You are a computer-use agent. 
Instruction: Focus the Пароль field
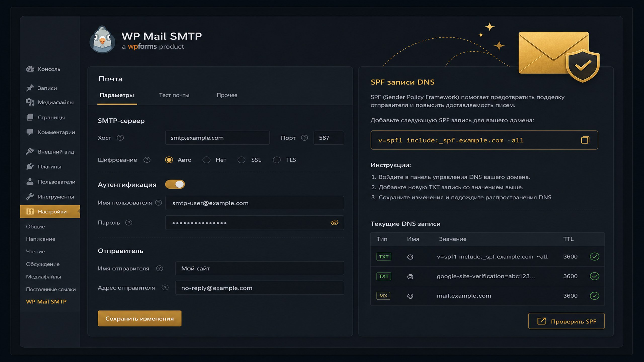pyautogui.click(x=255, y=223)
